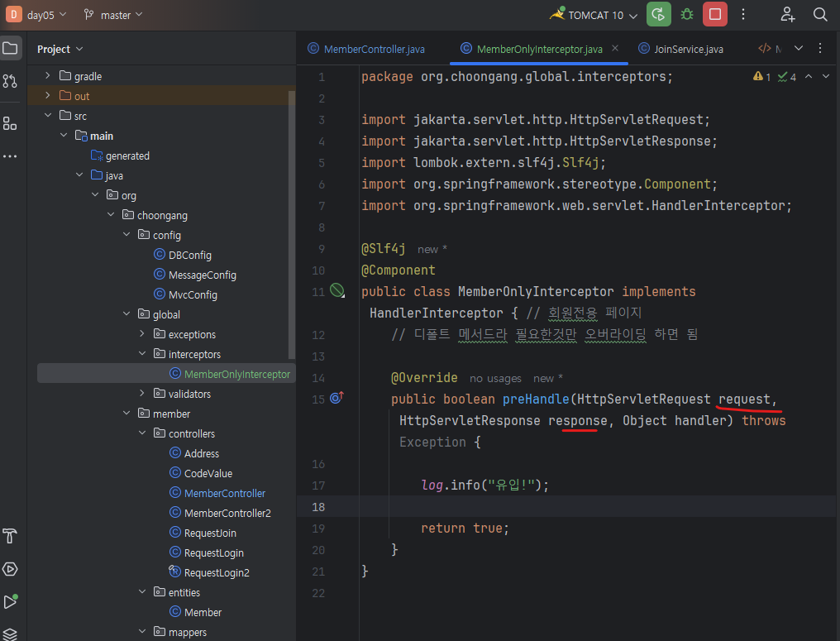Click the Debug bug icon

point(687,14)
